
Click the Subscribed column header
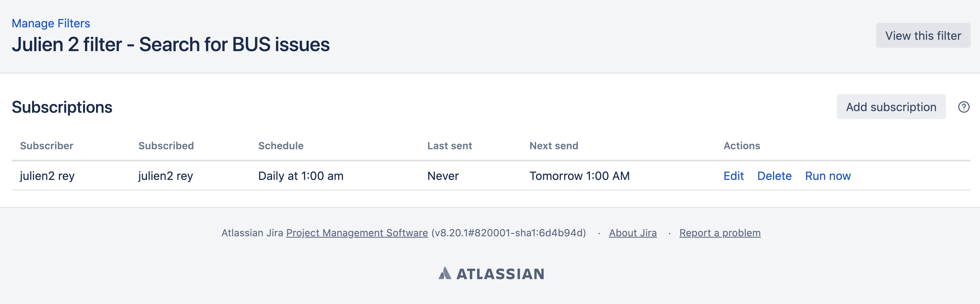tap(166, 146)
